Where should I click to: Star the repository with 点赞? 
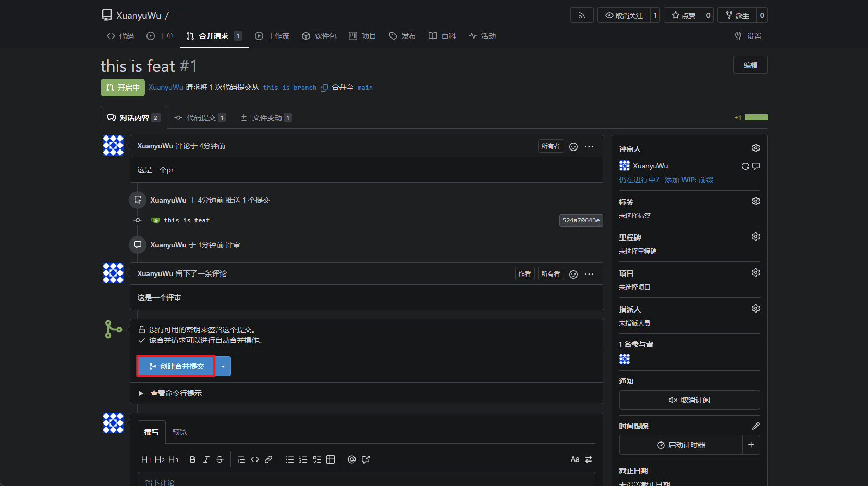click(683, 15)
